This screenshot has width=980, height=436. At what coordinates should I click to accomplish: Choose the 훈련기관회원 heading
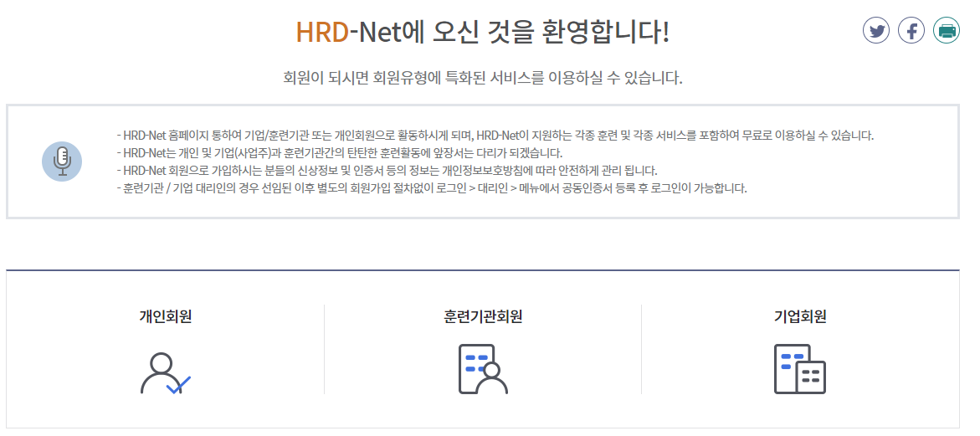pyautogui.click(x=483, y=316)
